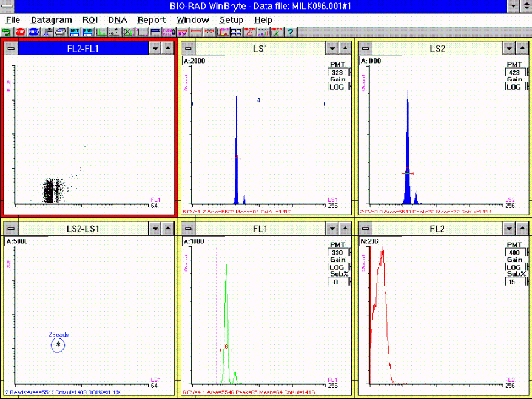Click the printer icon in the toolbar
This screenshot has height=399, width=532.
[61, 32]
